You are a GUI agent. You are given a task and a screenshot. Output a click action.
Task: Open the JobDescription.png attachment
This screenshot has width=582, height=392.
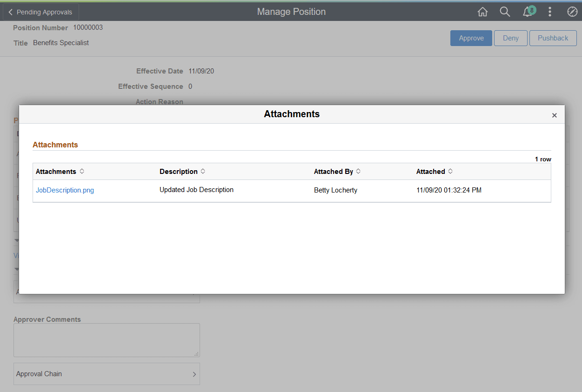(65, 190)
